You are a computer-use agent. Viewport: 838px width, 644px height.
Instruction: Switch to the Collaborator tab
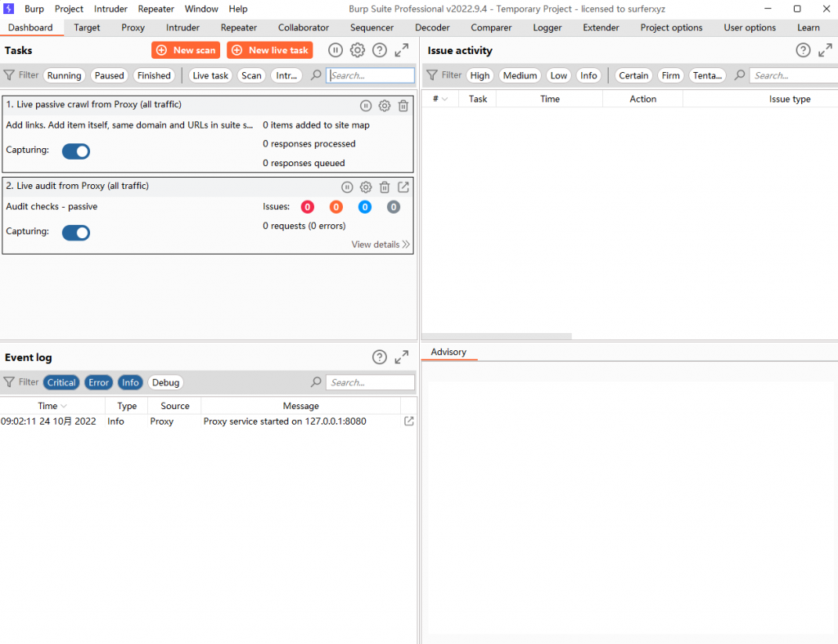click(x=303, y=27)
